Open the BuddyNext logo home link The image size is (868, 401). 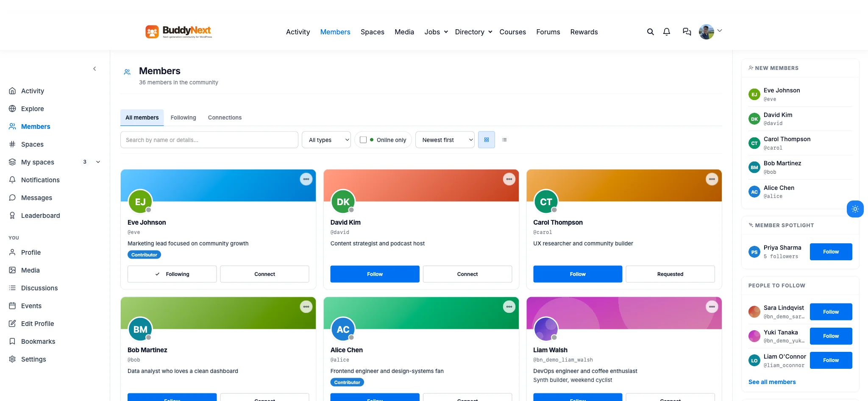(178, 32)
